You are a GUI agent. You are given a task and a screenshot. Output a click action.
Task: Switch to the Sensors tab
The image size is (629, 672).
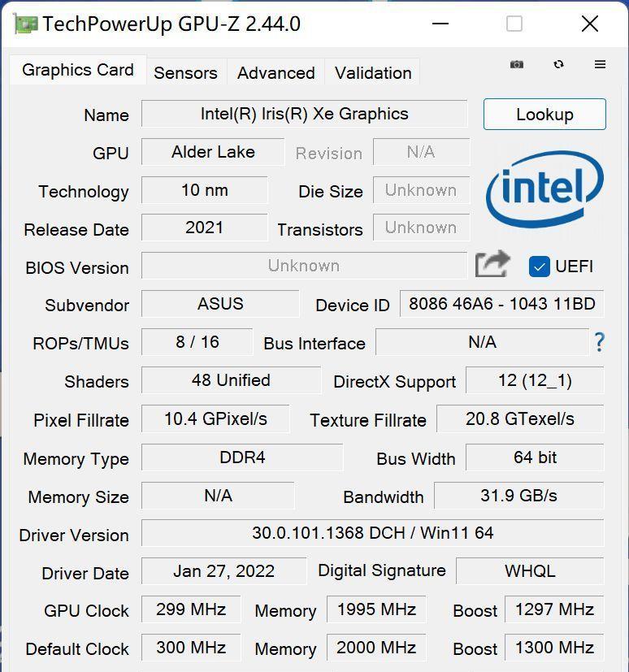[185, 73]
